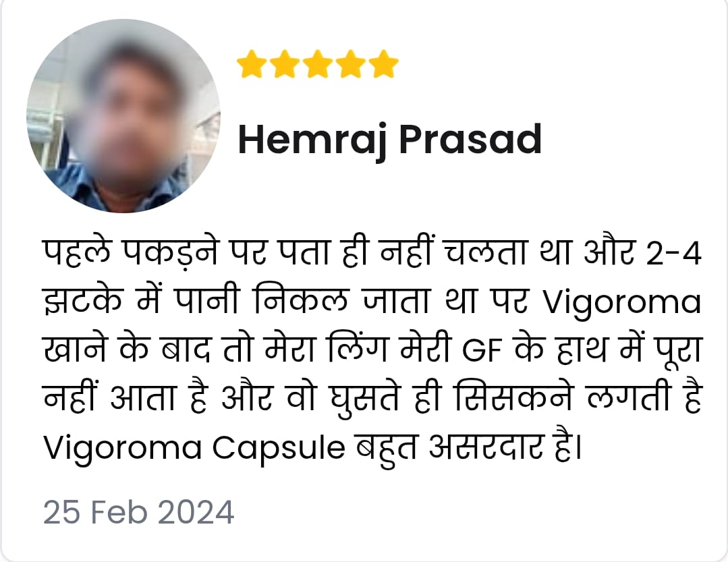
Task: Select the word Capsule in review
Action: [x=279, y=449]
